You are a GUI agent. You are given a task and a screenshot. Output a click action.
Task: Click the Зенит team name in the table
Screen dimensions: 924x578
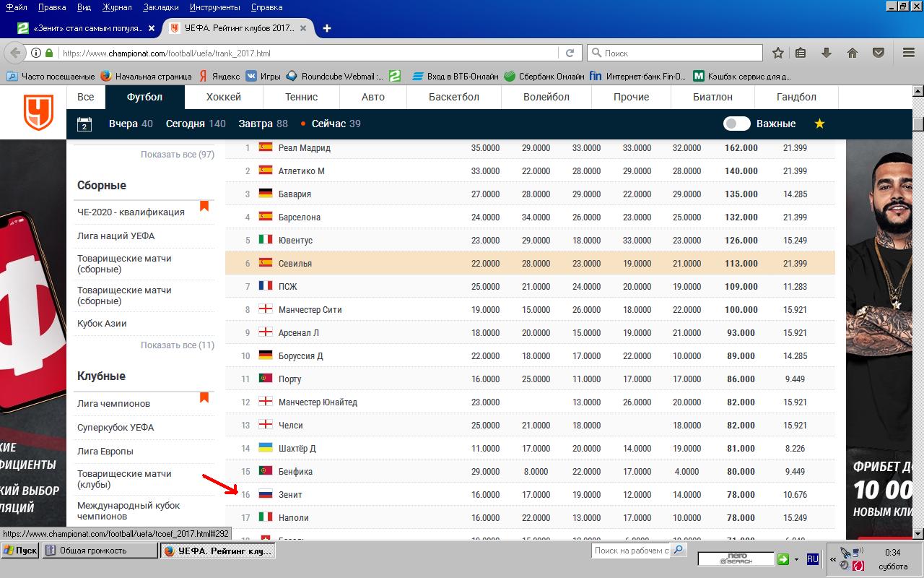tap(290, 495)
